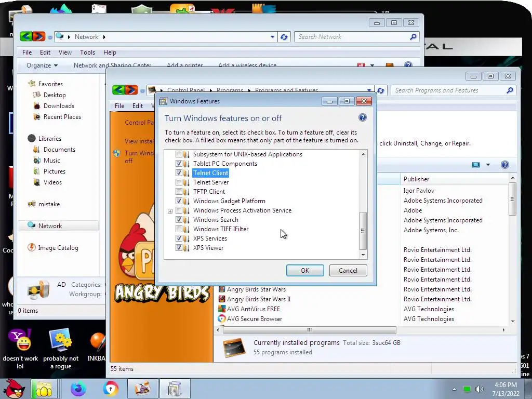Viewport: 532px width, 399px height.
Task: Click the help icon in Programs and Features toolbar
Action: pos(504,165)
